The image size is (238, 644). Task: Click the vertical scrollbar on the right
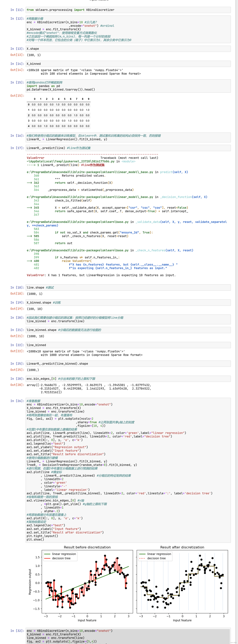click(x=237, y=322)
